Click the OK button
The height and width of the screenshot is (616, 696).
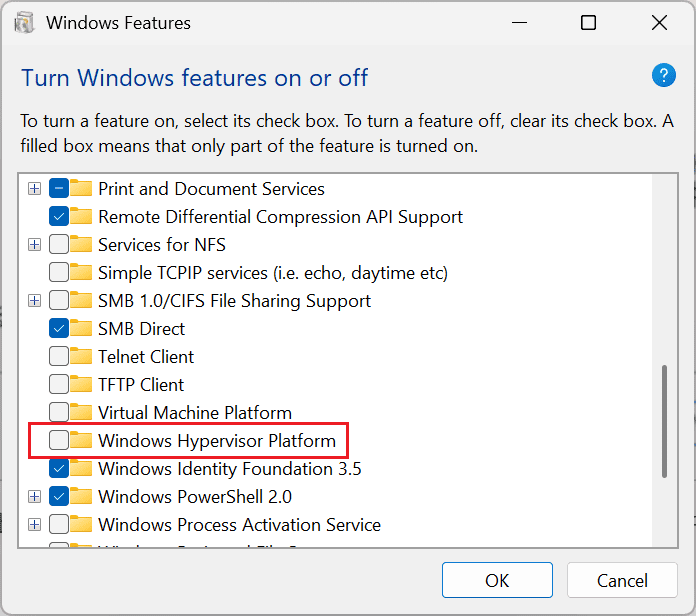(x=497, y=580)
